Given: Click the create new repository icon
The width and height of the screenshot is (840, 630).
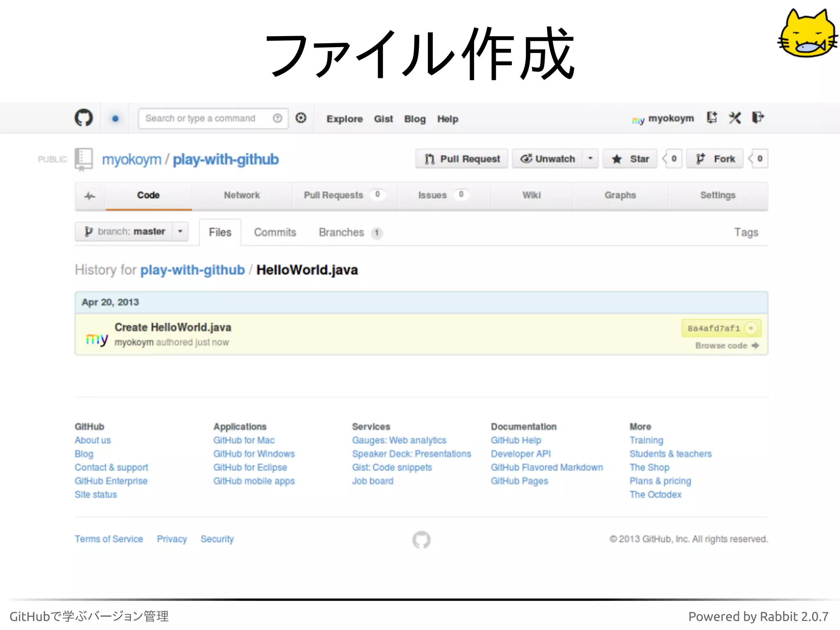Looking at the screenshot, I should [712, 118].
